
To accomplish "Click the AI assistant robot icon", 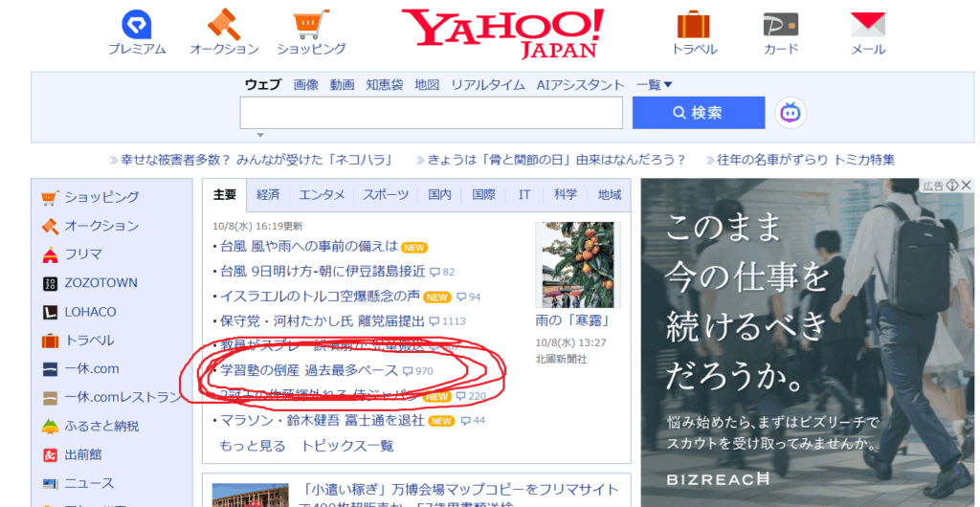I will pyautogui.click(x=791, y=113).
